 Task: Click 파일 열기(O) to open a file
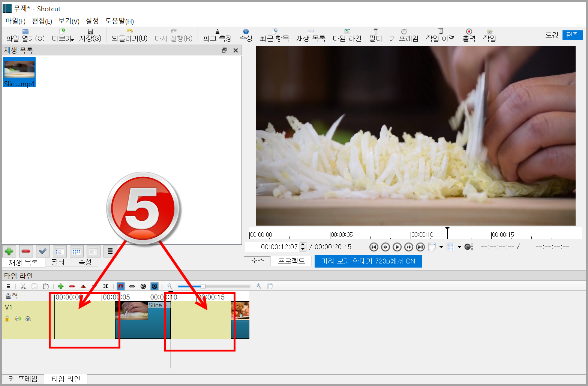(25, 35)
